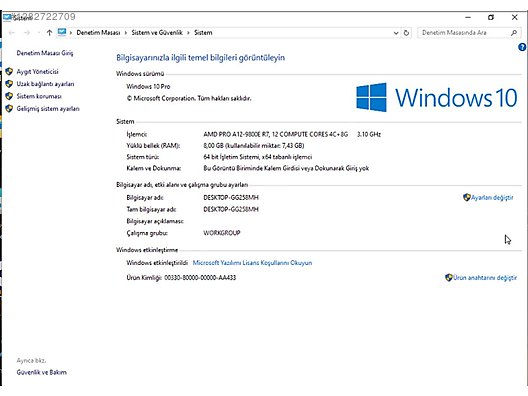The image size is (528, 396).
Task: Expand the chevron after Denetim Masası breadcrumb
Action: pos(126,33)
